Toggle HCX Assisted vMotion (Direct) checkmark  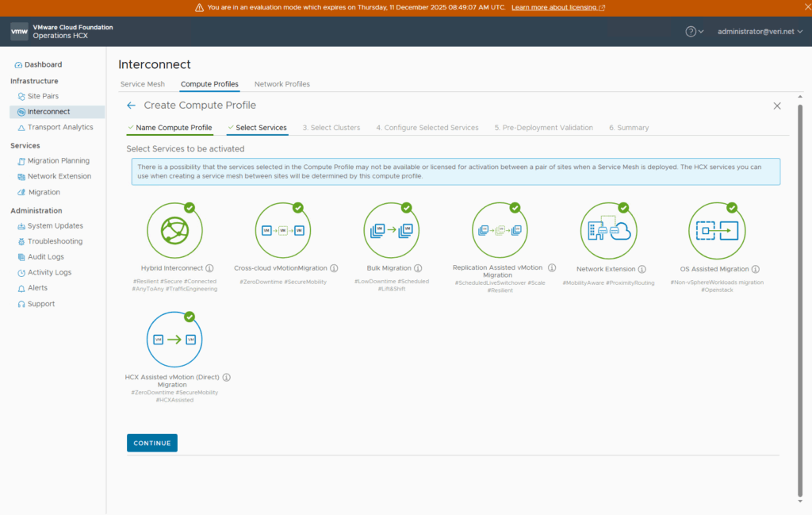190,317
